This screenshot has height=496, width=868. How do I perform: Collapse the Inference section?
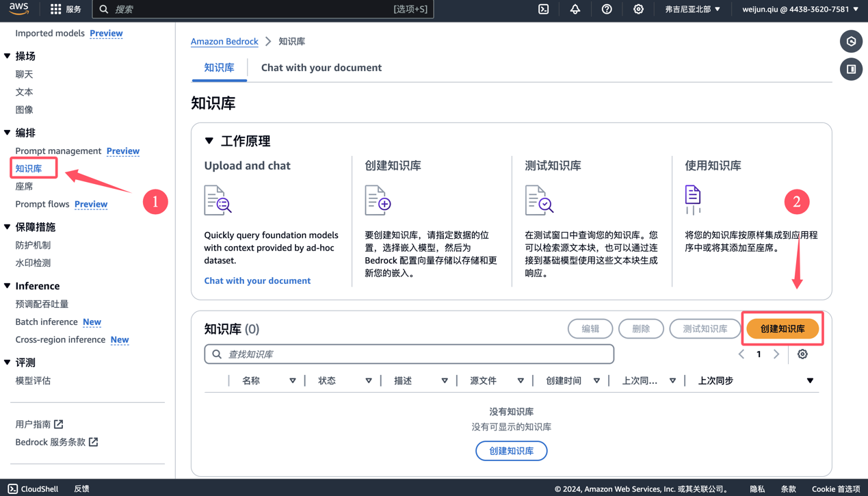click(x=8, y=286)
